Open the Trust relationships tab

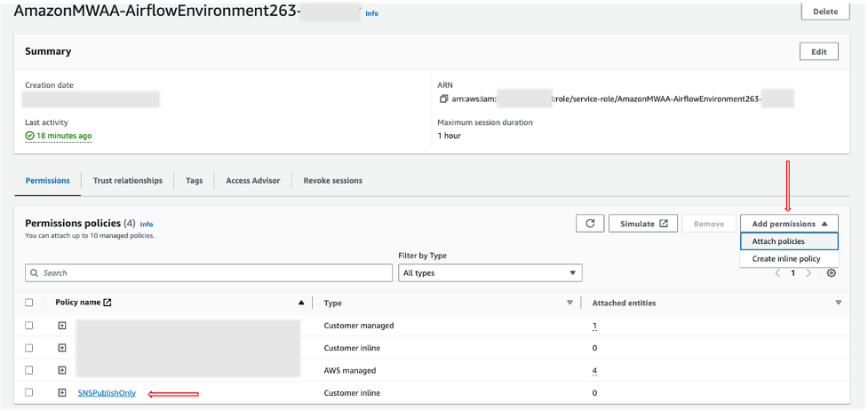(x=128, y=180)
